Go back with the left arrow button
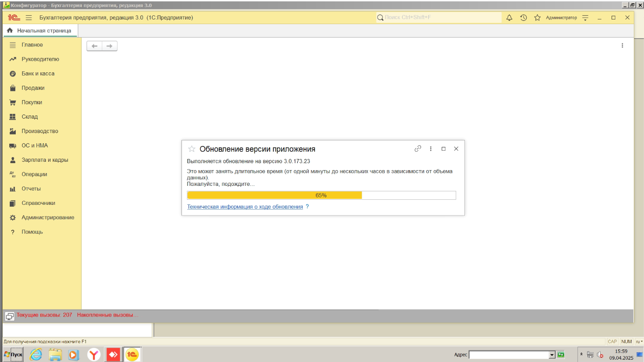 (94, 46)
